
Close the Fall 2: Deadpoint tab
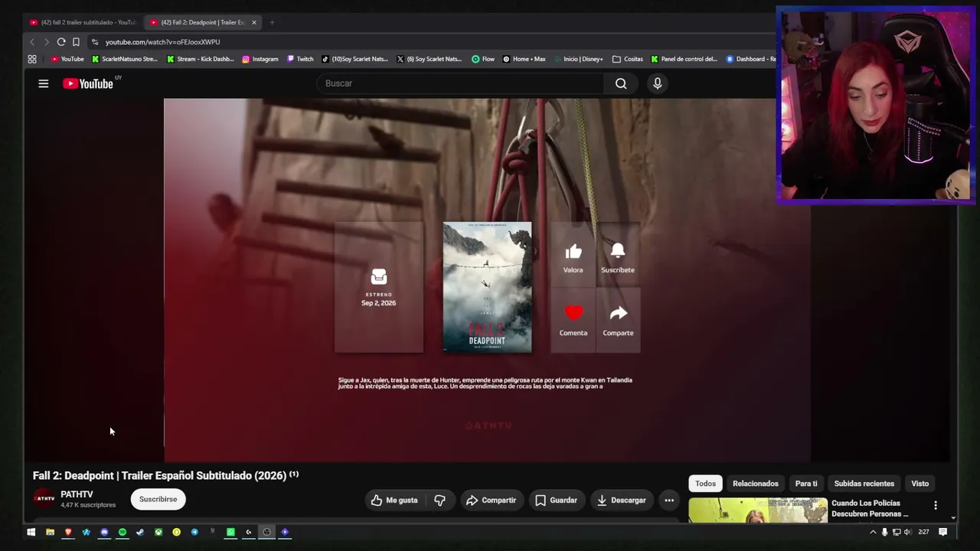254,22
